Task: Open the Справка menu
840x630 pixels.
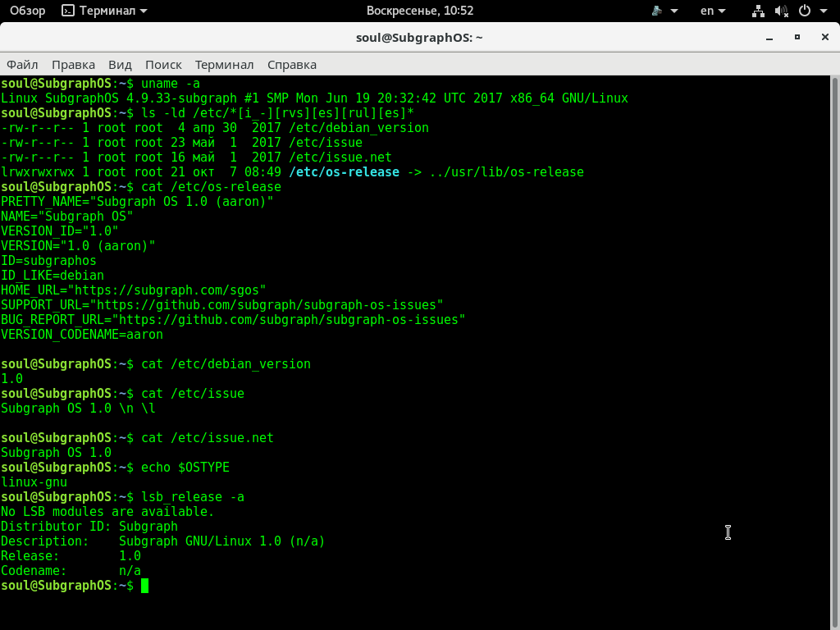Action: pyautogui.click(x=292, y=65)
